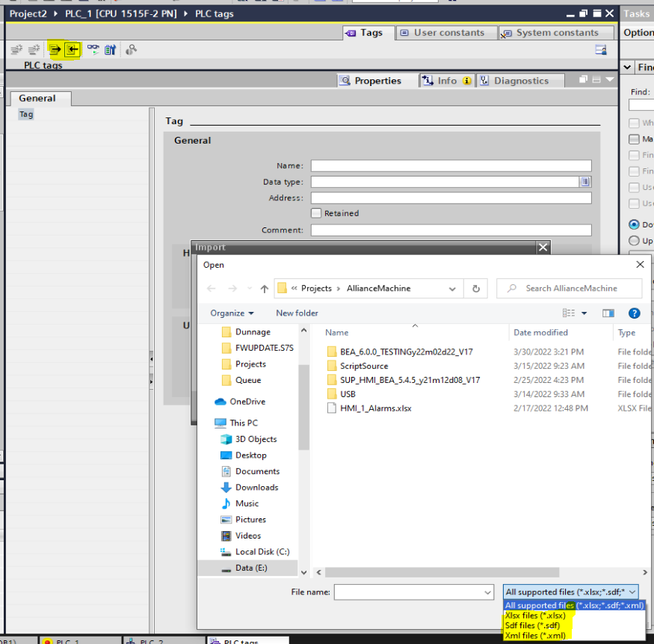Go up one folder level

[x=264, y=289]
